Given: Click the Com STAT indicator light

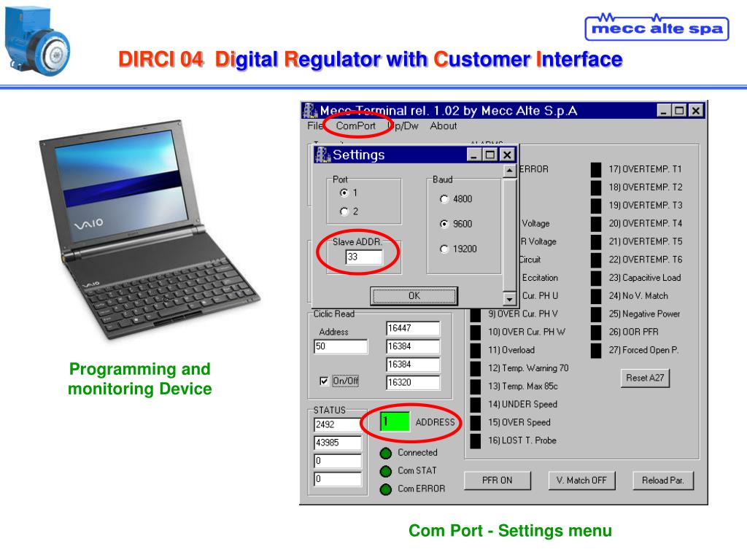Looking at the screenshot, I should pos(386,472).
